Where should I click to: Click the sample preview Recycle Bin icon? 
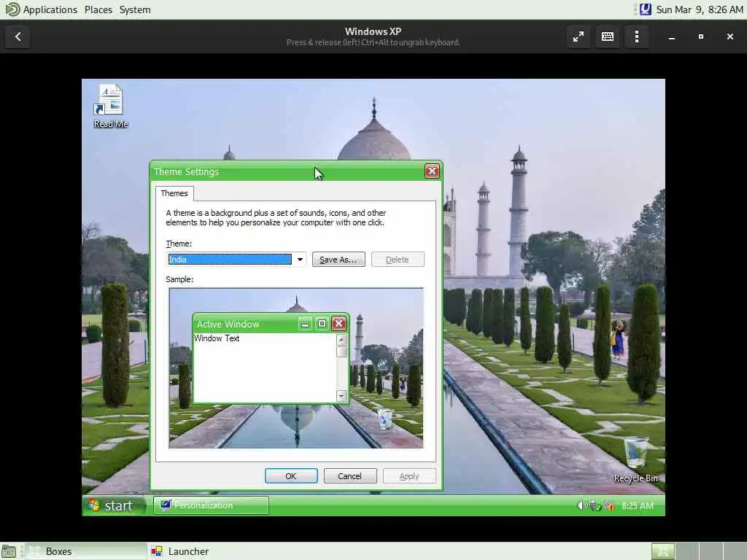coord(385,419)
